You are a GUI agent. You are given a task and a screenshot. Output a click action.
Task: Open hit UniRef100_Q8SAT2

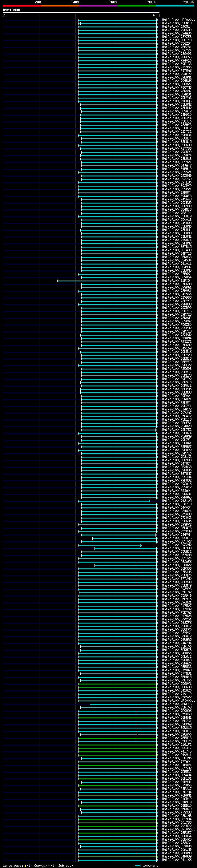[177, 111]
